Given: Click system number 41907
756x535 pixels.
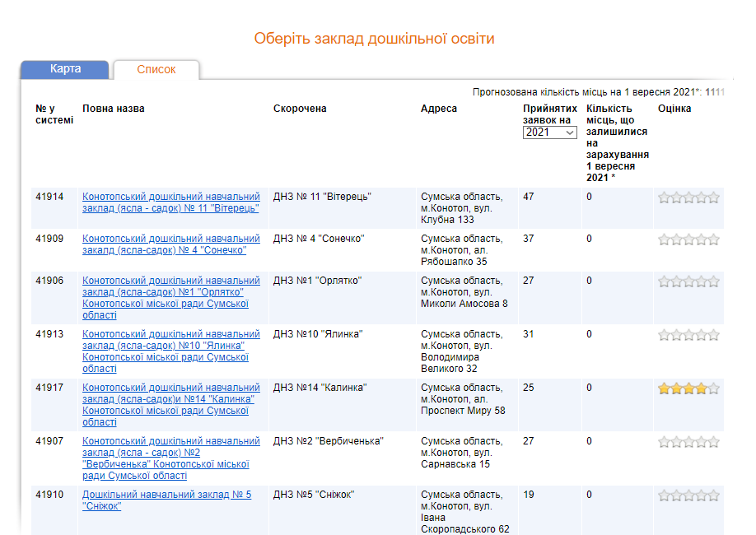Looking at the screenshot, I should click(x=49, y=441).
